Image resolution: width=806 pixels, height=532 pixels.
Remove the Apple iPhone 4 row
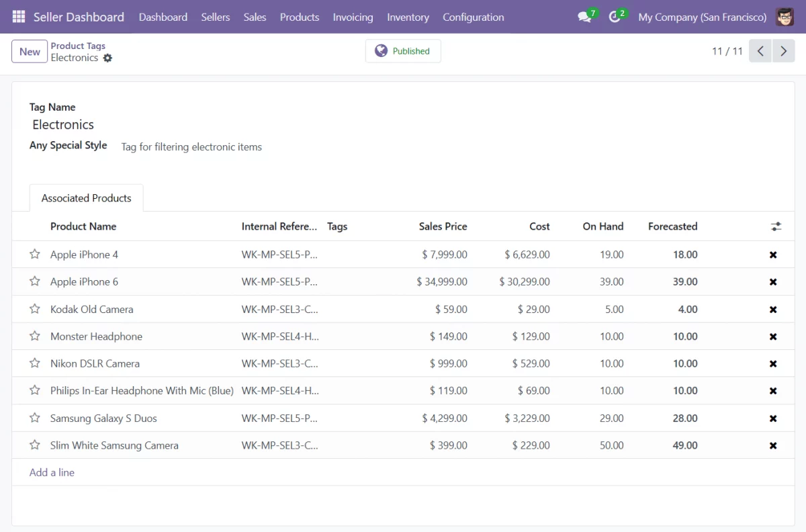tap(773, 255)
